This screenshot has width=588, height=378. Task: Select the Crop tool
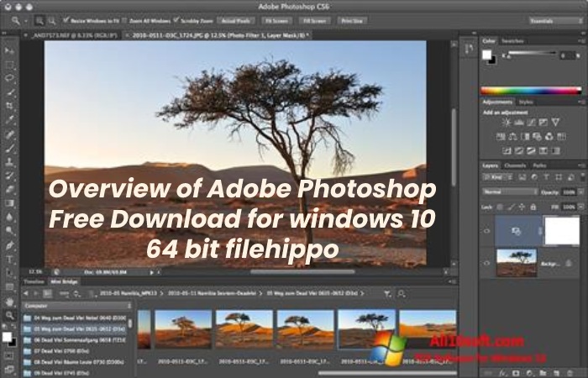(9, 106)
